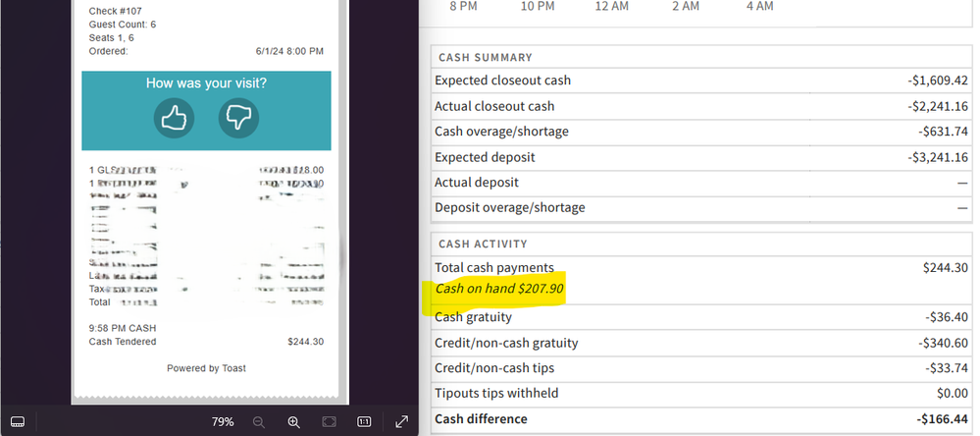Fit the image to window
This screenshot has height=436, width=980.
pyautogui.click(x=330, y=421)
